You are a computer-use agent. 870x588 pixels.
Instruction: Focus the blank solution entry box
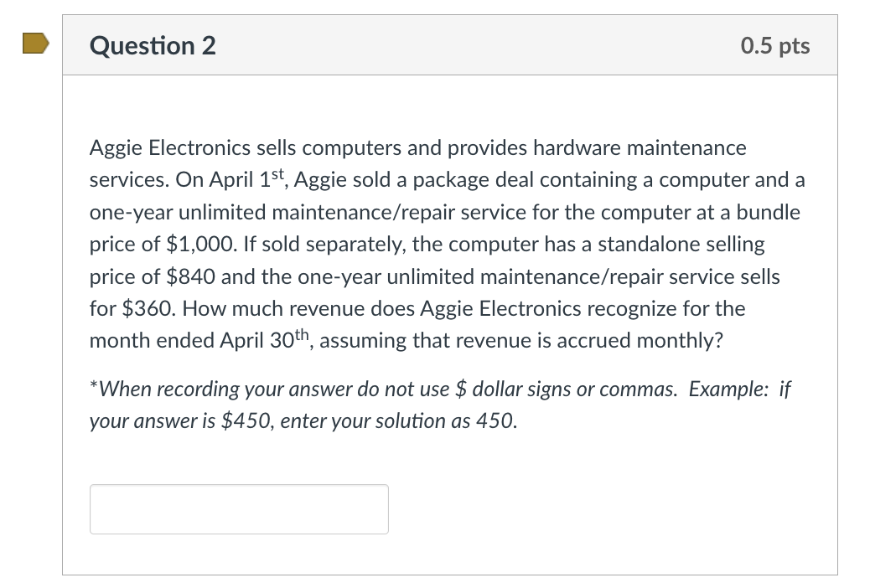coord(239,508)
